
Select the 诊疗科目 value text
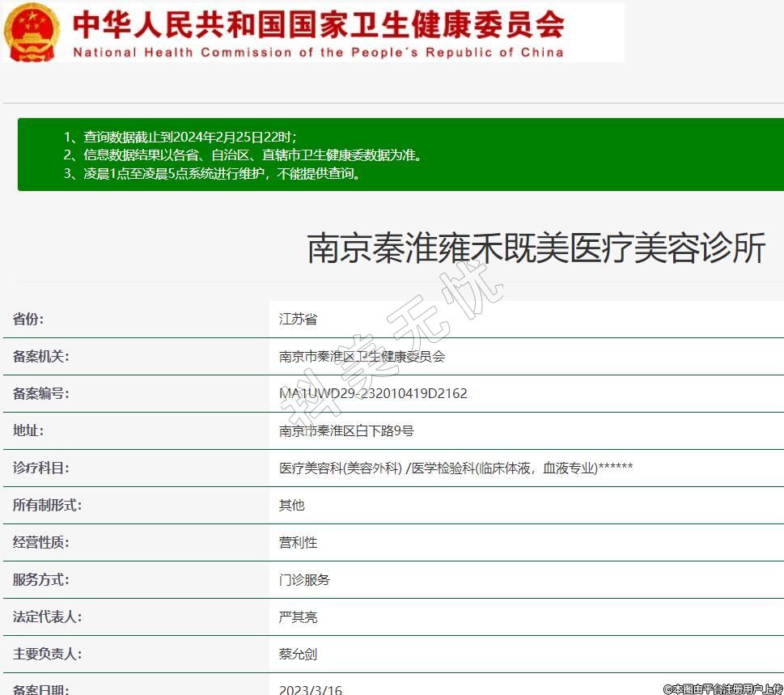456,468
